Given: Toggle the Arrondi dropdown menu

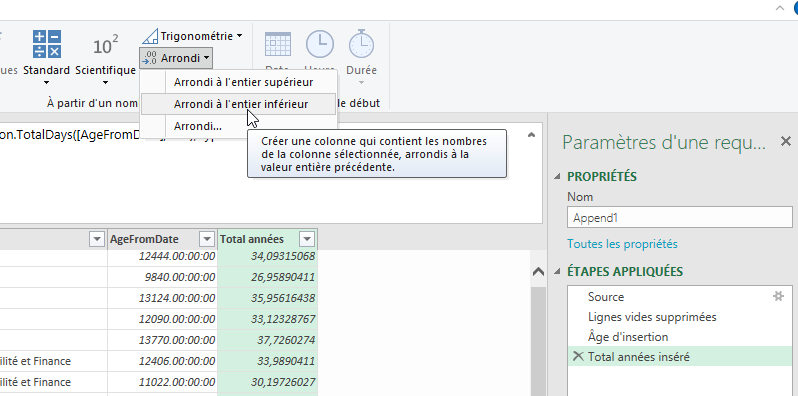Looking at the screenshot, I should (206, 58).
